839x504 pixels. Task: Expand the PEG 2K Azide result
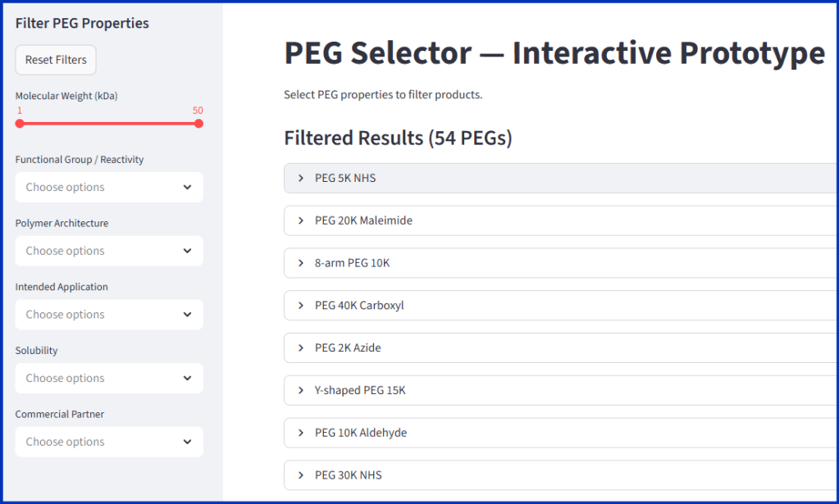tap(348, 348)
